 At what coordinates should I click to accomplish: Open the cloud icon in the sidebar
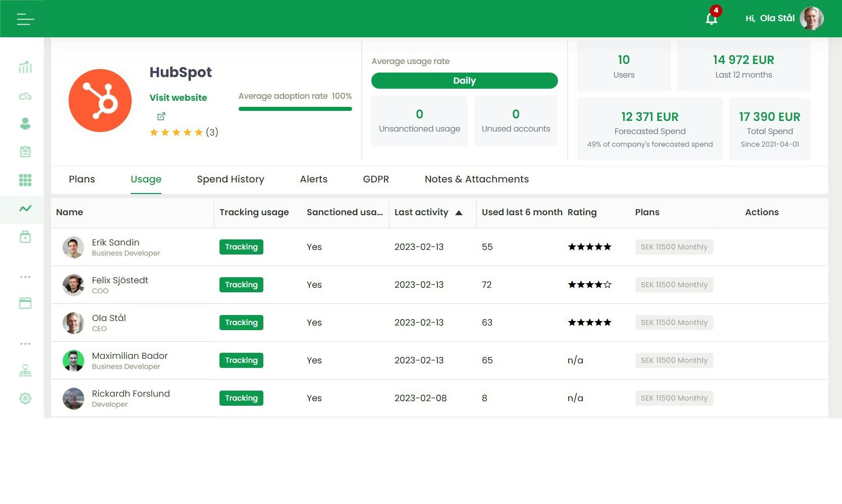tap(25, 96)
